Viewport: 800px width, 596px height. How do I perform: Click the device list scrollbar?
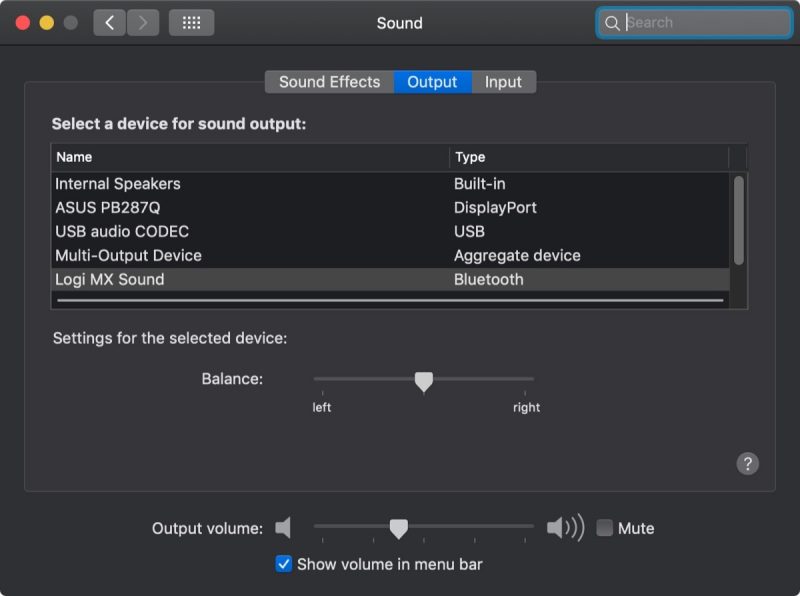coord(739,220)
